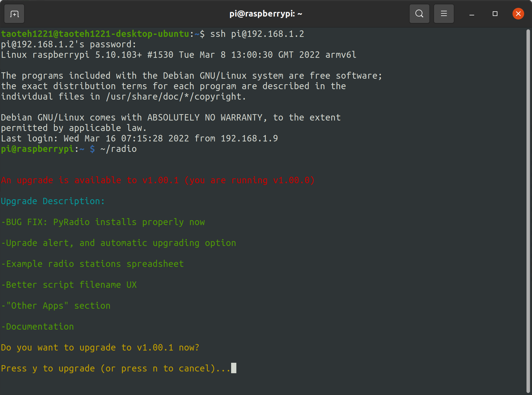Click the Upgrade Description: heading
Screen dimensions: 532x395
click(53, 201)
